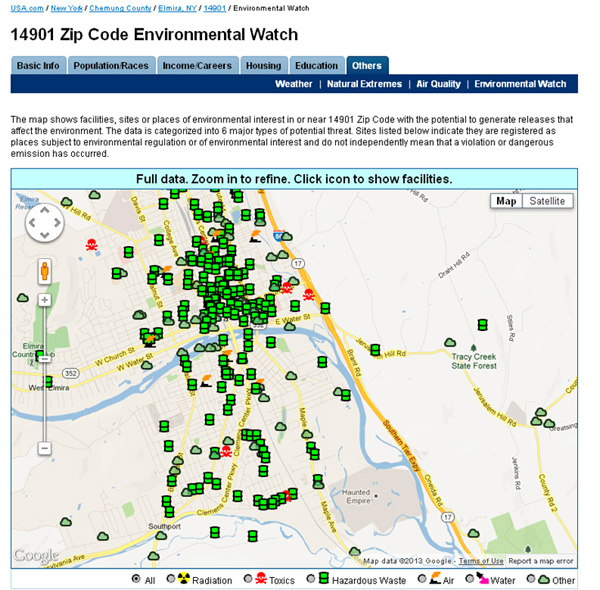Image resolution: width=600 pixels, height=590 pixels.
Task: Switch to the Housing tab
Action: [x=264, y=66]
